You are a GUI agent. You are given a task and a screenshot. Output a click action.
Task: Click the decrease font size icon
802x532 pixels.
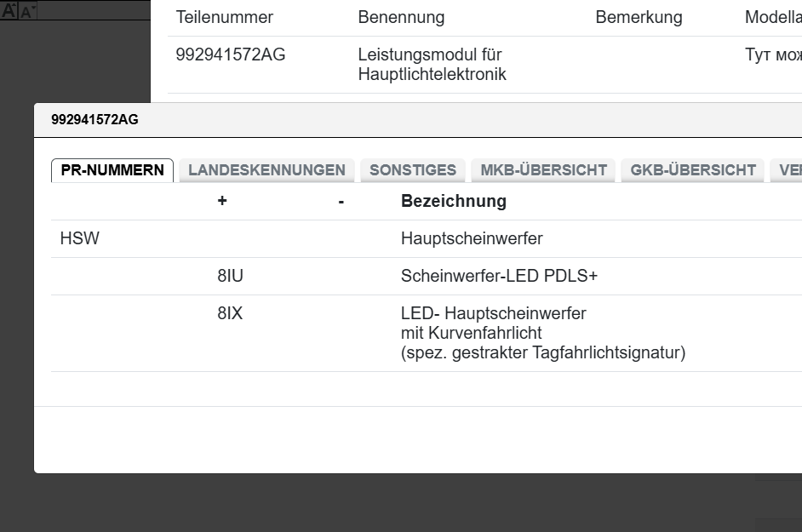click(27, 12)
